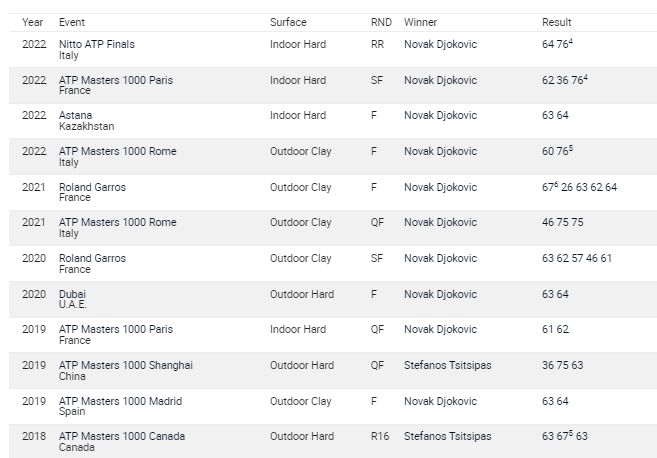Click the Nitto ATP Finals result score
The image size is (657, 458).
click(564, 44)
